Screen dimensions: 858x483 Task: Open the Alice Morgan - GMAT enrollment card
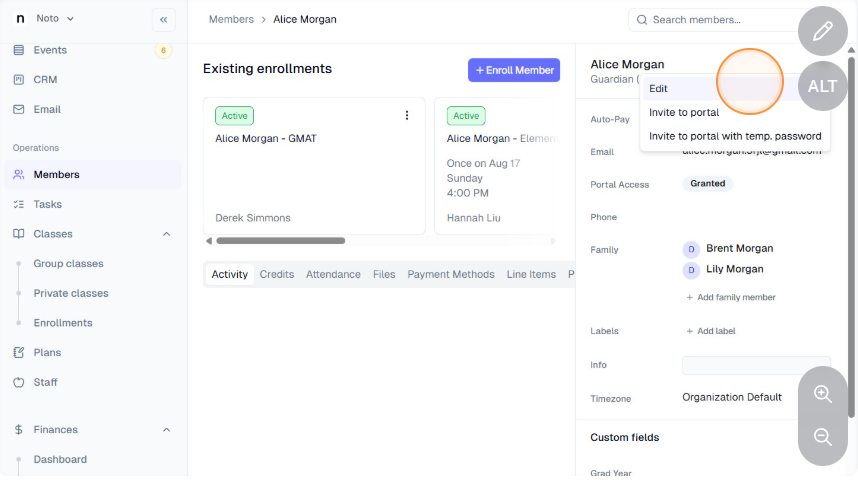[x=314, y=166]
